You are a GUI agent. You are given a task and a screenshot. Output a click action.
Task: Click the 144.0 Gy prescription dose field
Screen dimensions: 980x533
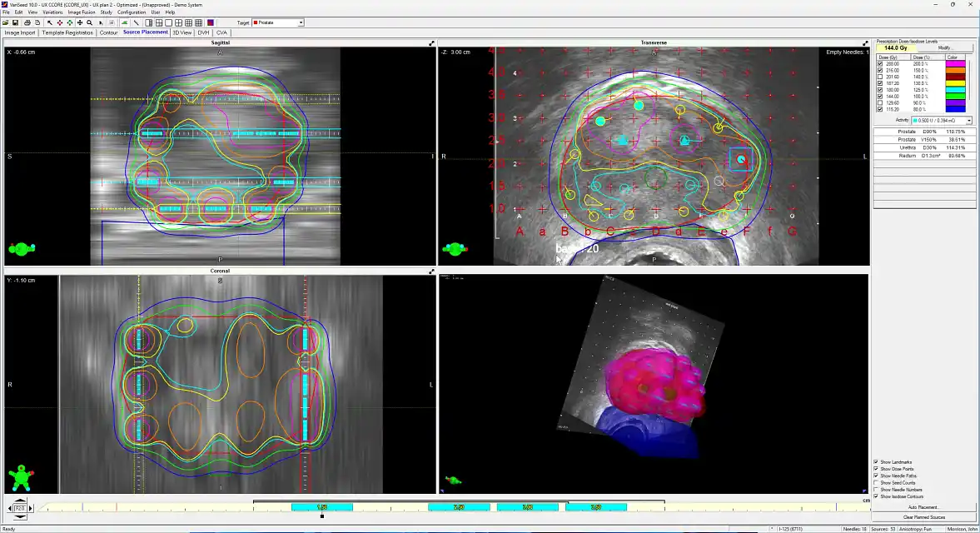896,48
